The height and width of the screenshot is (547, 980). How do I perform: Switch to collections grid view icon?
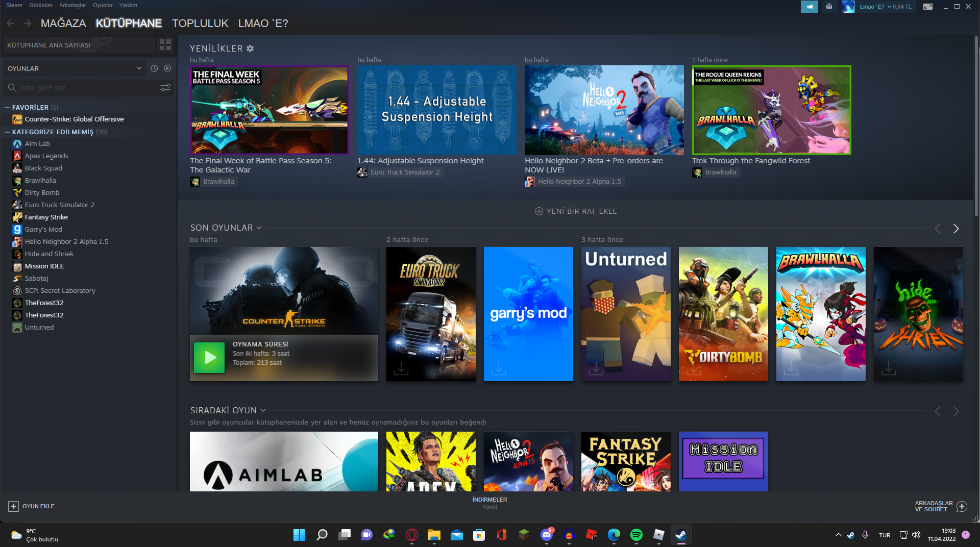pos(165,45)
